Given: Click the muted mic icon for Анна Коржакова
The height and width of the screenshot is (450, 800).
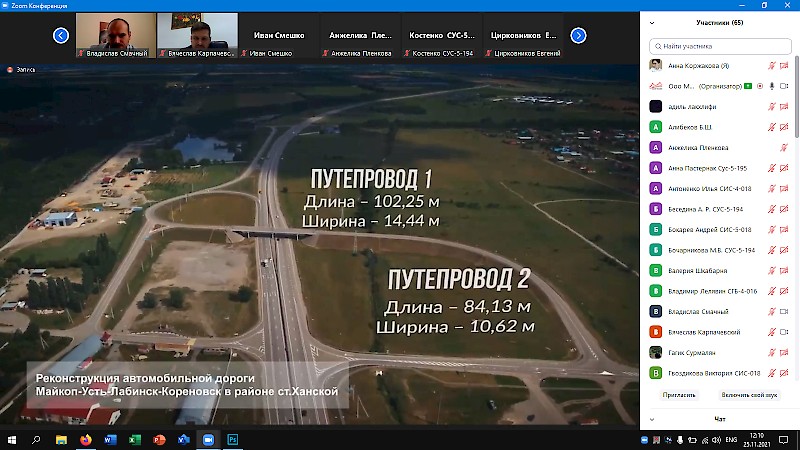Looking at the screenshot, I should coord(770,65).
